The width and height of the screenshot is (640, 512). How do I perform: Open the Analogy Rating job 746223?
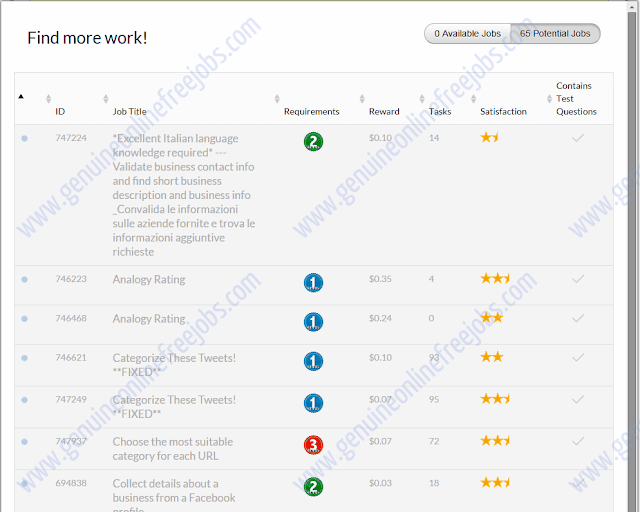click(x=149, y=279)
